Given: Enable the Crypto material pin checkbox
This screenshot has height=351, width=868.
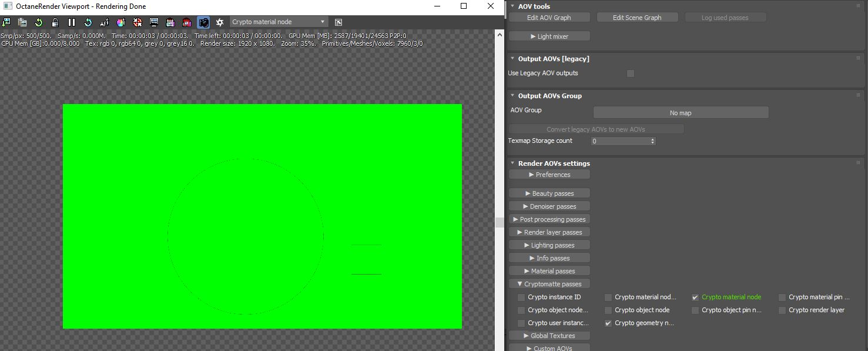Looking at the screenshot, I should click(x=782, y=297).
